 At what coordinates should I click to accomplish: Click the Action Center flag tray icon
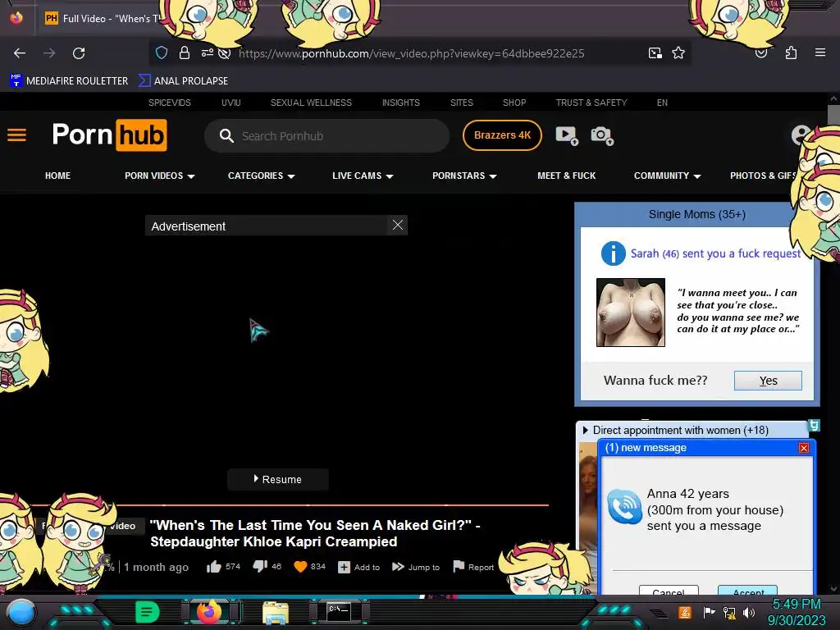point(709,612)
